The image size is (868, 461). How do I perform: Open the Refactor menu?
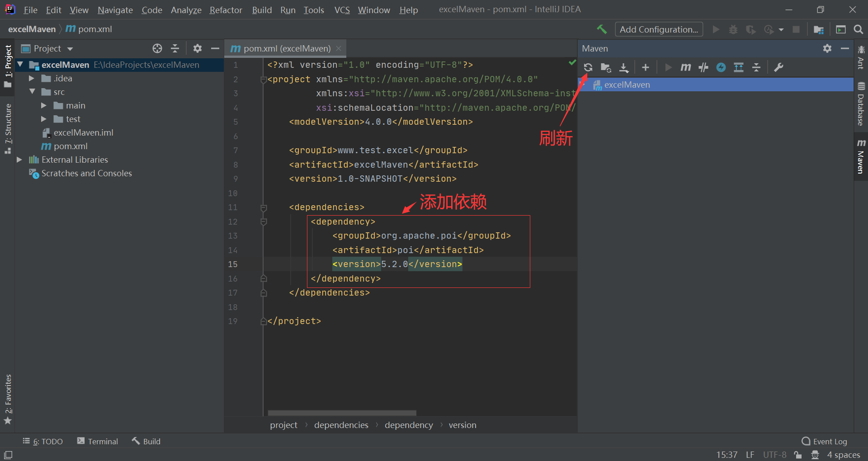pos(226,10)
